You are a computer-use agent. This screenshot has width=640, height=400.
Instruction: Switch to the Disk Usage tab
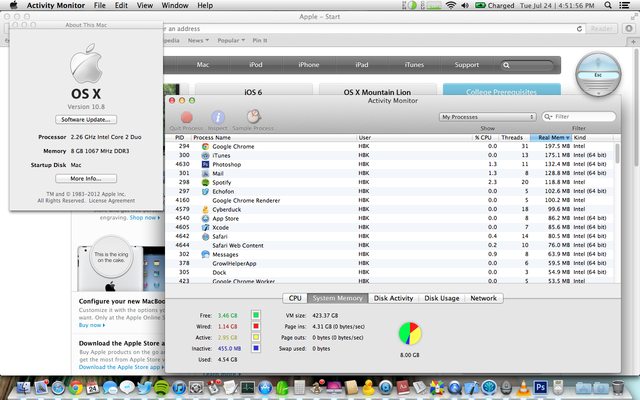pyautogui.click(x=442, y=298)
